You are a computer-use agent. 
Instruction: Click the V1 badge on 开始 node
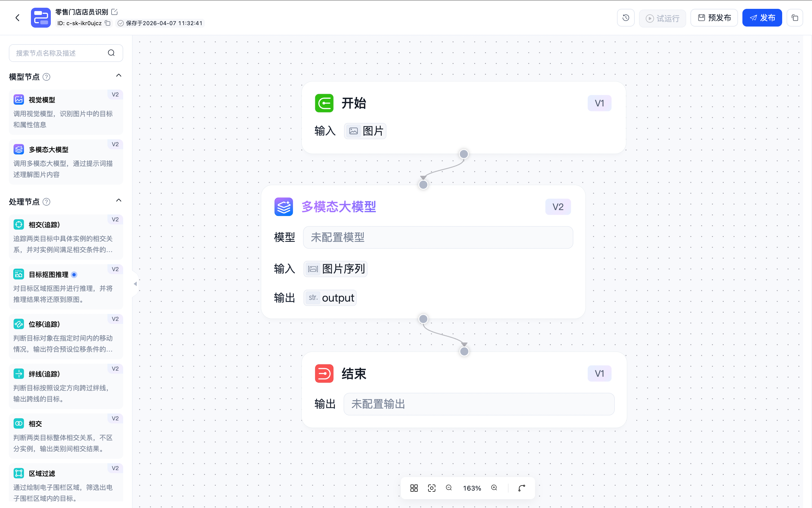point(599,103)
